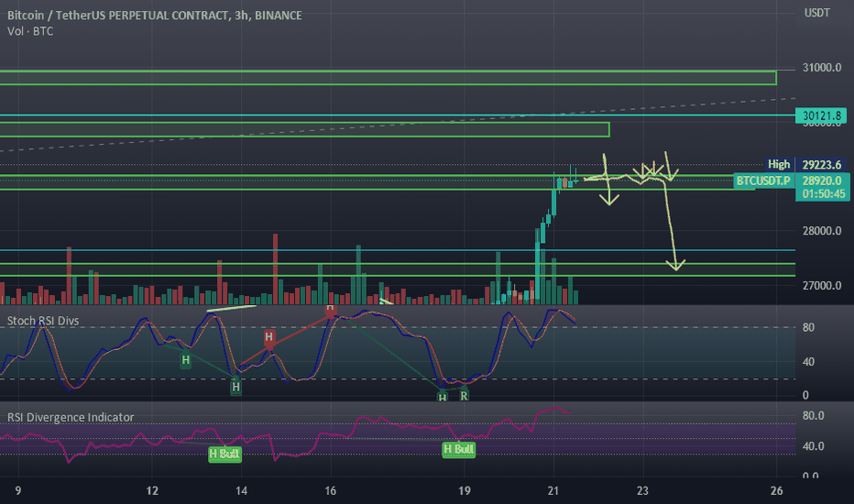
Task: Click the 01:50:45 countdown timer
Action: 823,194
